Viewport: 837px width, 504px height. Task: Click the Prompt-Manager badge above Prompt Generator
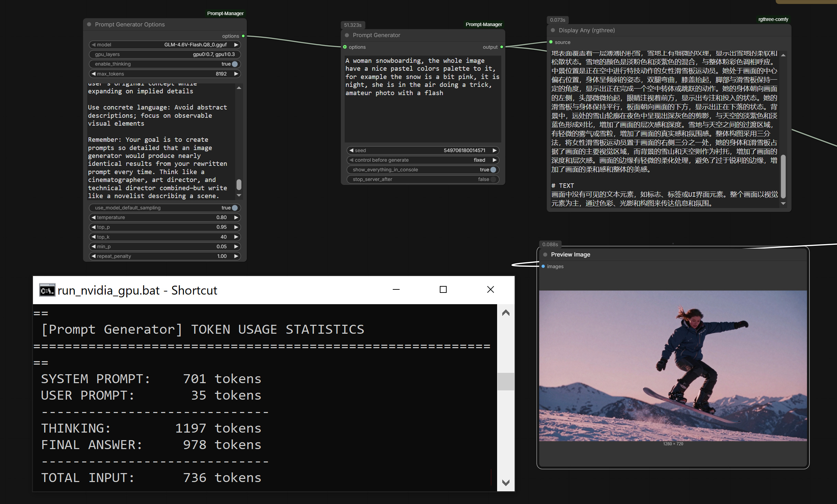483,24
